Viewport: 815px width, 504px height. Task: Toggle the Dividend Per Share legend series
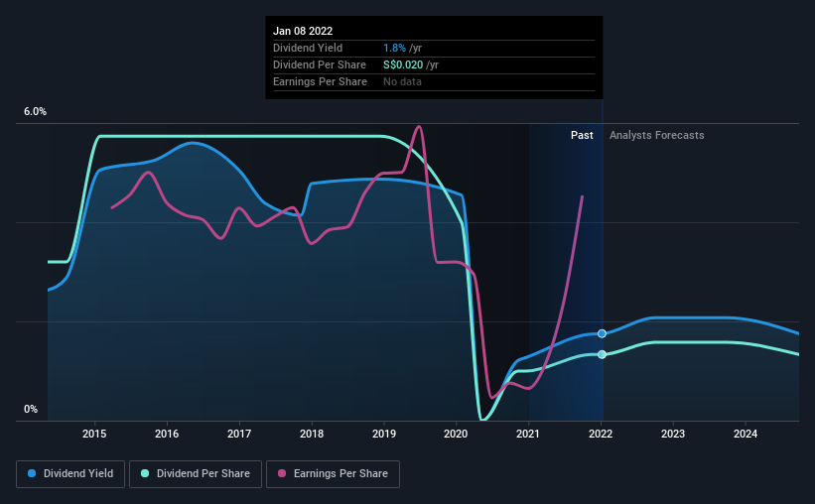(x=196, y=474)
